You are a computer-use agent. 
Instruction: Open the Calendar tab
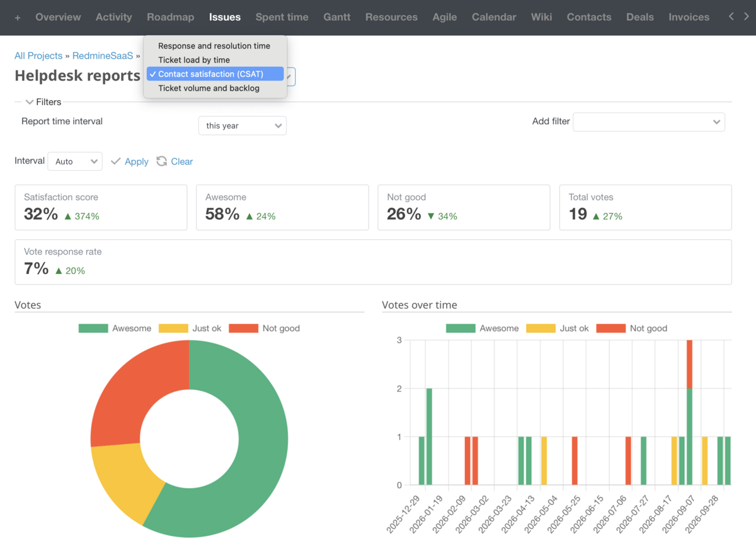pos(494,17)
